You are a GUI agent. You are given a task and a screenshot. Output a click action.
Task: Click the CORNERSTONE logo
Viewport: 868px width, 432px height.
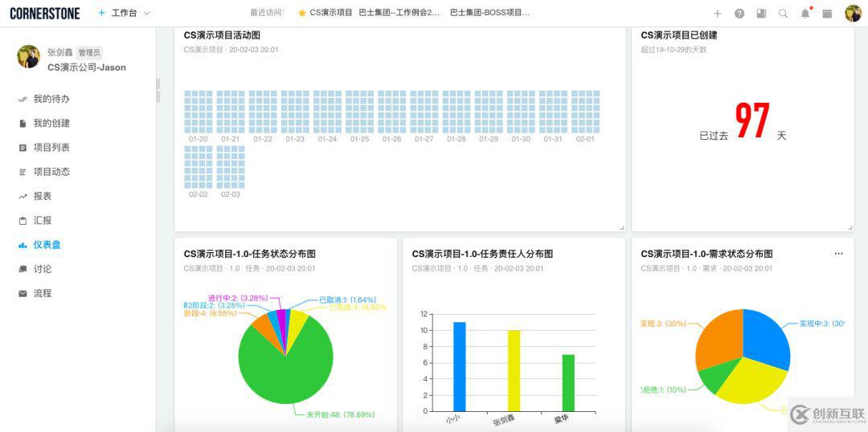click(45, 14)
